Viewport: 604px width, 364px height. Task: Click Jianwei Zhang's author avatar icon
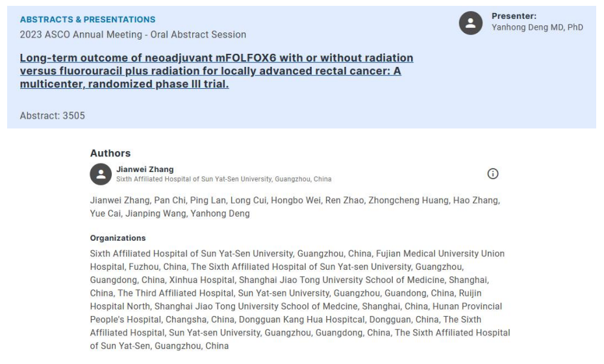(101, 174)
